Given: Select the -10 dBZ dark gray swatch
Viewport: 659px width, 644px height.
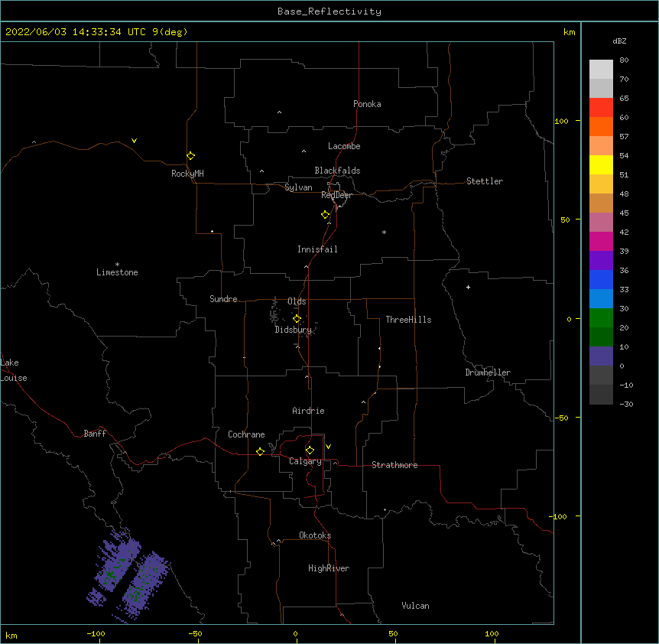Looking at the screenshot, I should click(601, 395).
